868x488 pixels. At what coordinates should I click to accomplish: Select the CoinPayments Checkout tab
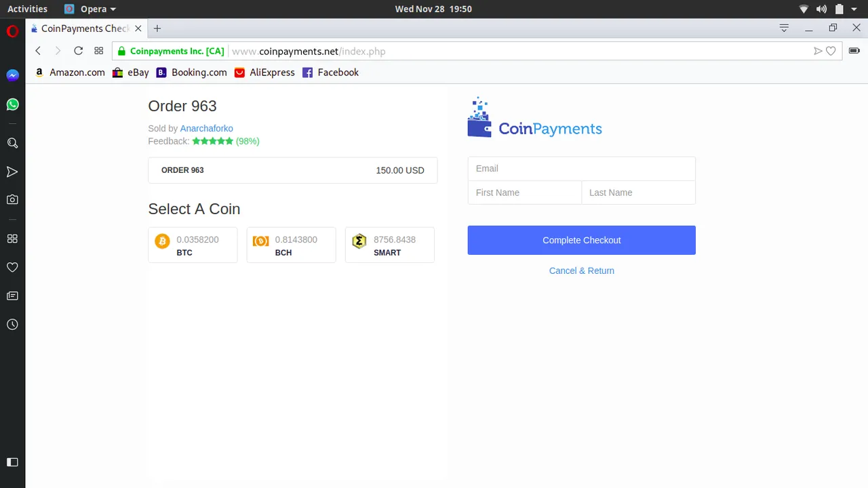point(86,28)
